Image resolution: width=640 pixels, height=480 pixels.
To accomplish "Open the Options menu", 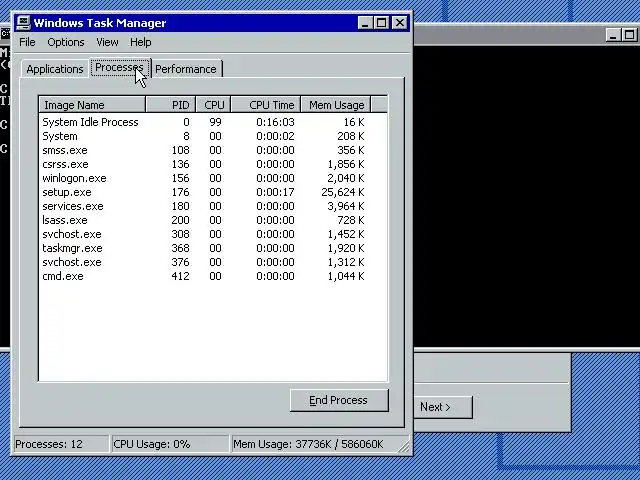I will [x=66, y=42].
